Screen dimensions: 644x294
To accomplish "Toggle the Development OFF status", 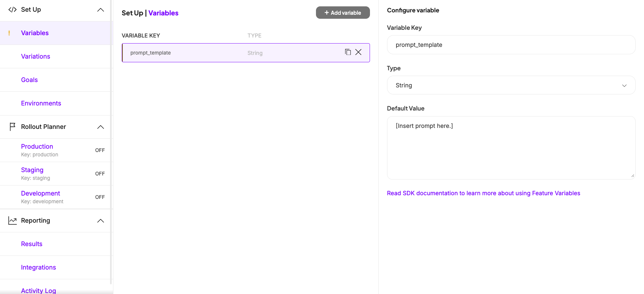I will (100, 197).
